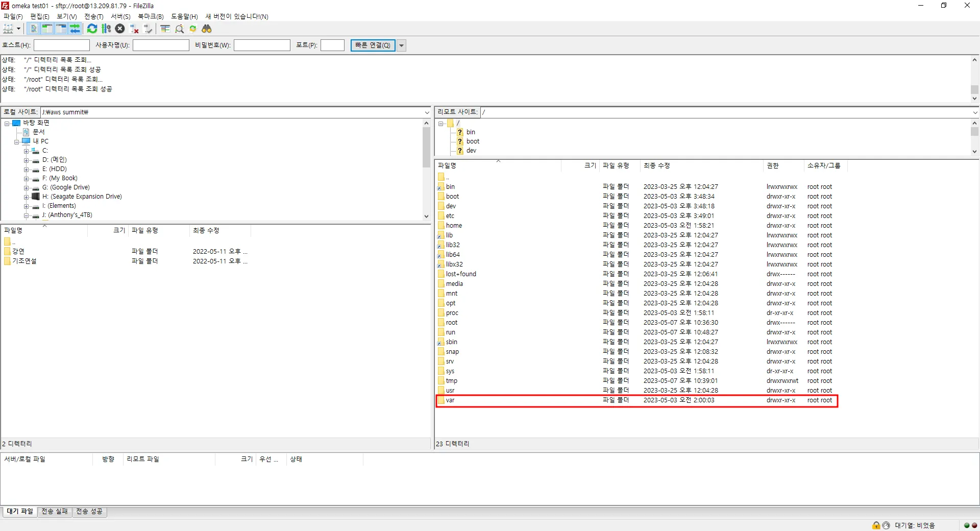Image resolution: width=980 pixels, height=531 pixels.
Task: Disconnect from the current server
Action: pyautogui.click(x=134, y=29)
